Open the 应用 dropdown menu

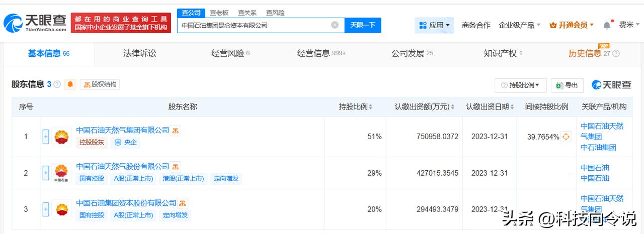[435, 25]
